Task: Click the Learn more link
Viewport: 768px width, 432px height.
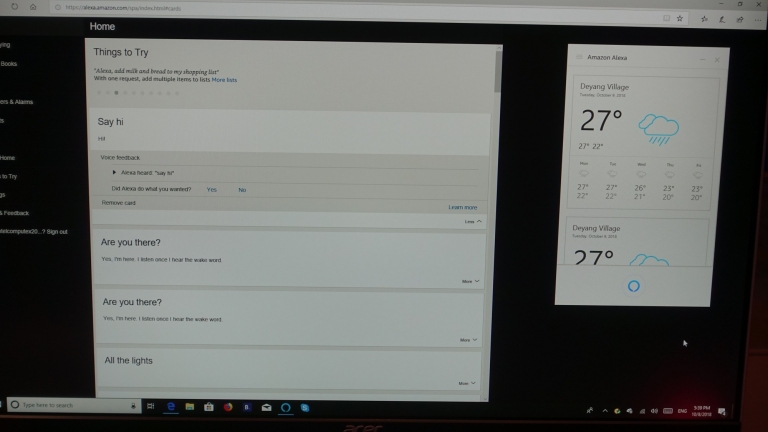Action: pyautogui.click(x=462, y=207)
